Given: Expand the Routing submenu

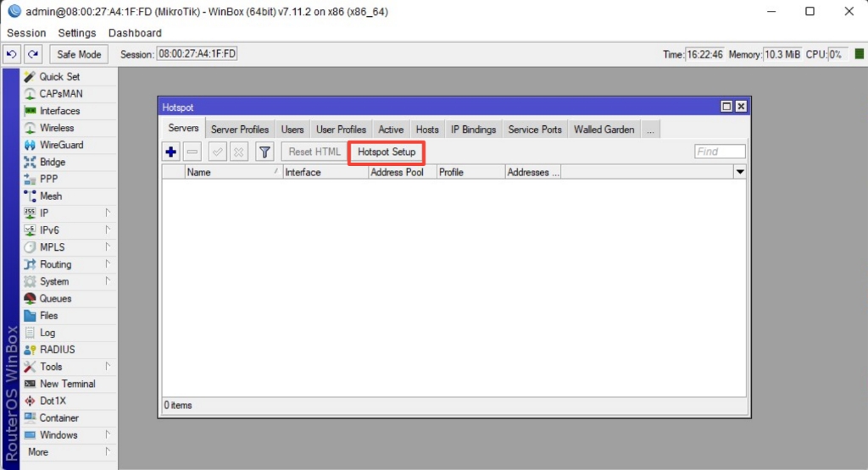Looking at the screenshot, I should [55, 264].
